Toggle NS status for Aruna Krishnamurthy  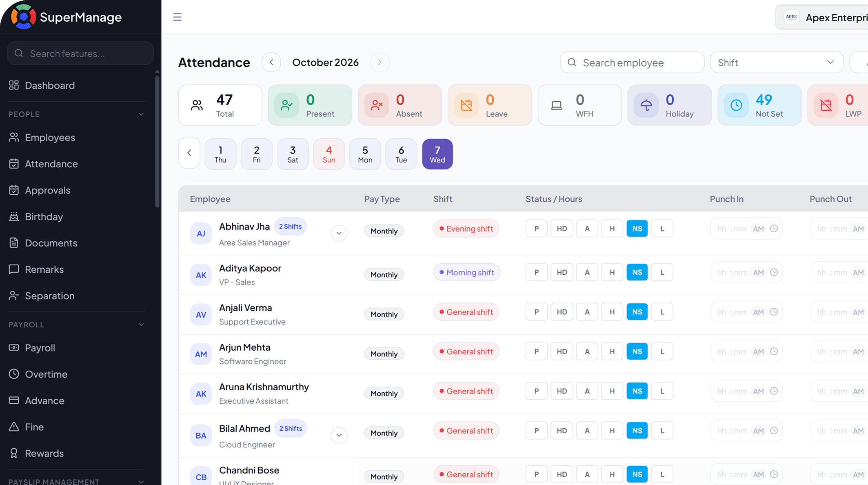coord(637,391)
